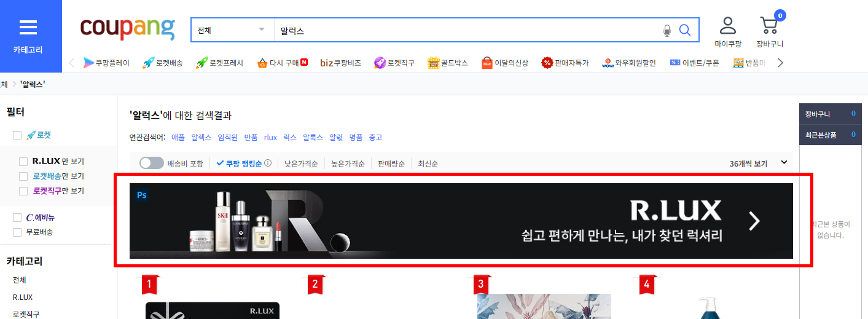868x319 pixels.
Task: Click related search 알렉스
Action: pos(201,137)
